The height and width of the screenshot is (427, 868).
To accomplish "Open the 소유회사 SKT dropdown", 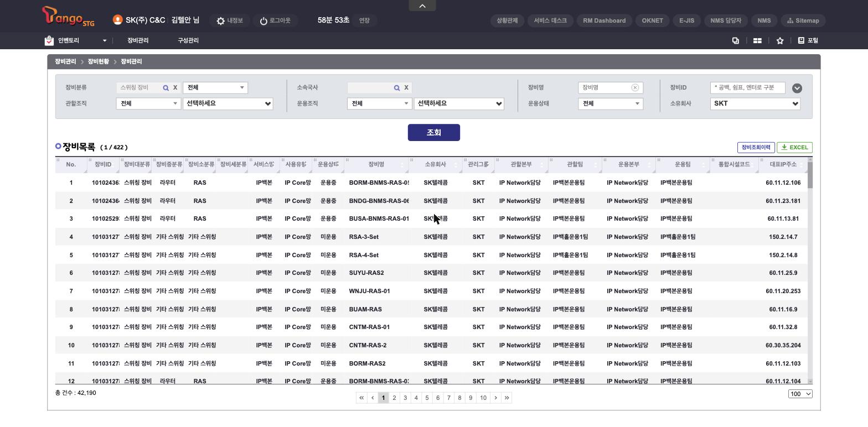I will pos(755,103).
